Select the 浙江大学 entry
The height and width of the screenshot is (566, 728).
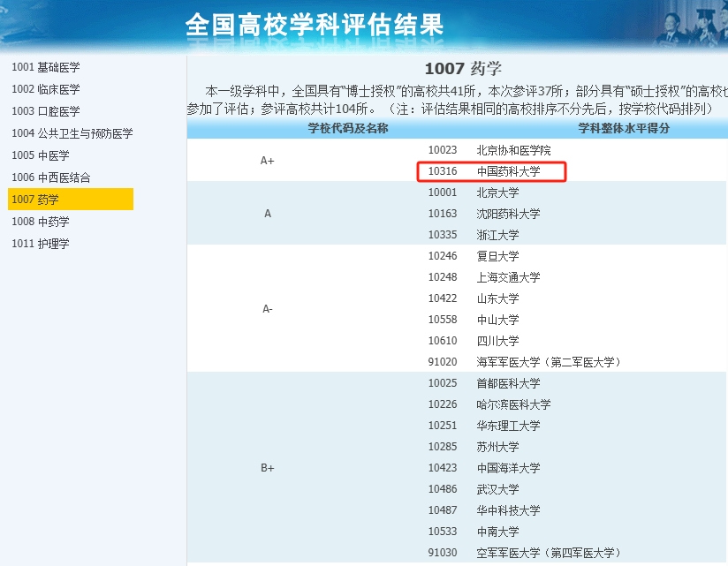pos(497,235)
